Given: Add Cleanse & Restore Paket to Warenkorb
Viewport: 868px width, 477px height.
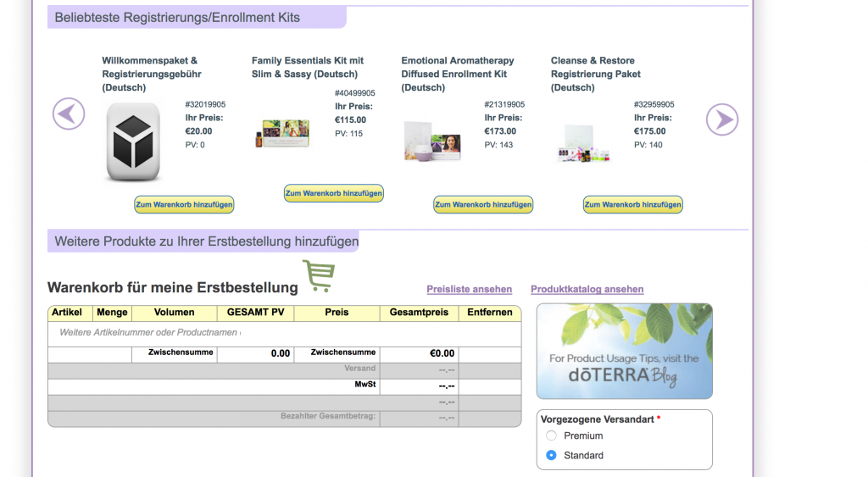Looking at the screenshot, I should 632,205.
